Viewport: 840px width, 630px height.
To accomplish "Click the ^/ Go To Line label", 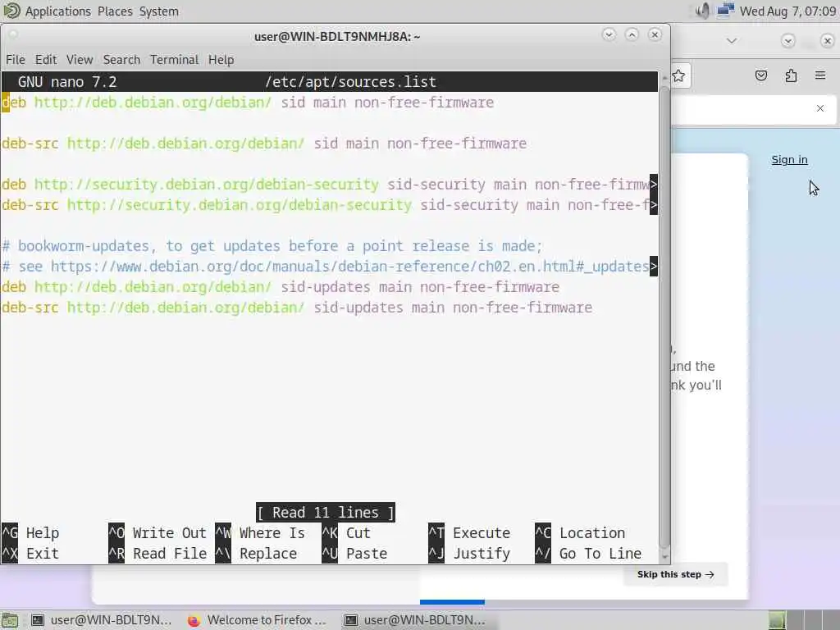I will point(588,554).
